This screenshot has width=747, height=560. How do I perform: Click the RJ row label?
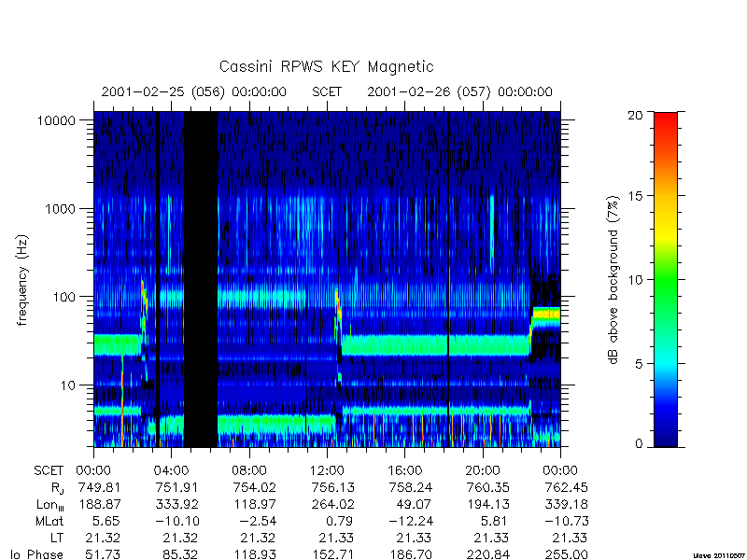(x=57, y=489)
